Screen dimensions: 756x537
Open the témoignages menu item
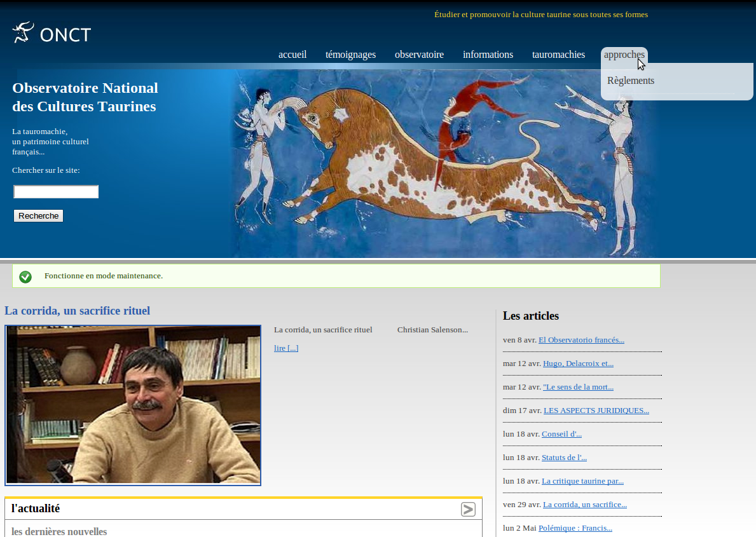click(350, 55)
